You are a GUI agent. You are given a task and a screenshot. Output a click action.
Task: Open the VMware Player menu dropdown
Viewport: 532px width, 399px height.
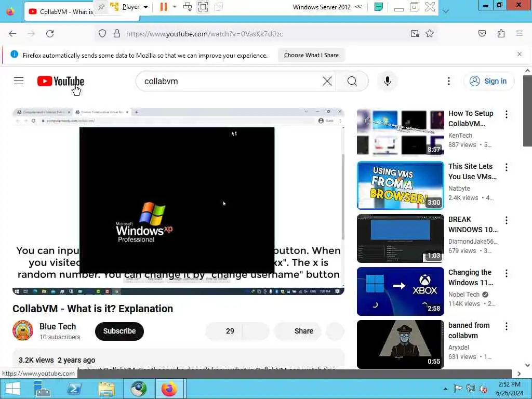click(135, 7)
